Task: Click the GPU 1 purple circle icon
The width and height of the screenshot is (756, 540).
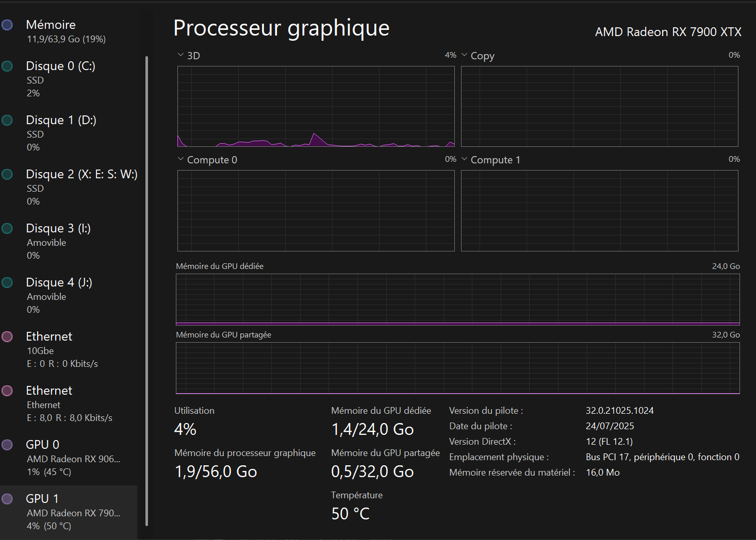Action: [7, 499]
